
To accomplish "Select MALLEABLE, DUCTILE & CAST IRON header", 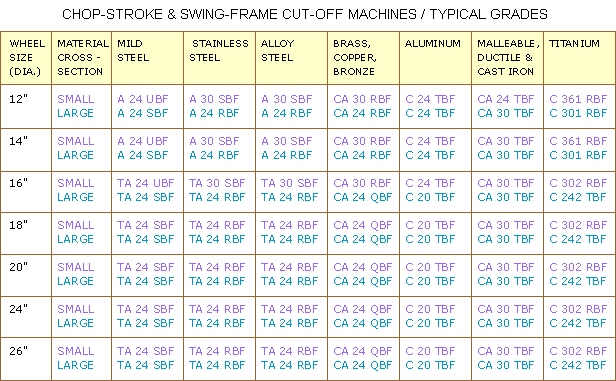I will (508, 58).
